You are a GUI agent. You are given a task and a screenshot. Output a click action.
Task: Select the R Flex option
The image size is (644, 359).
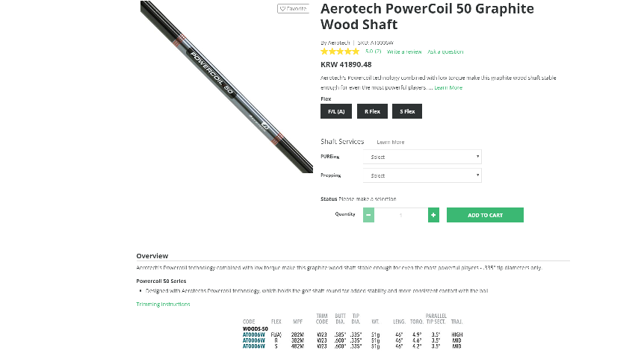(x=372, y=111)
